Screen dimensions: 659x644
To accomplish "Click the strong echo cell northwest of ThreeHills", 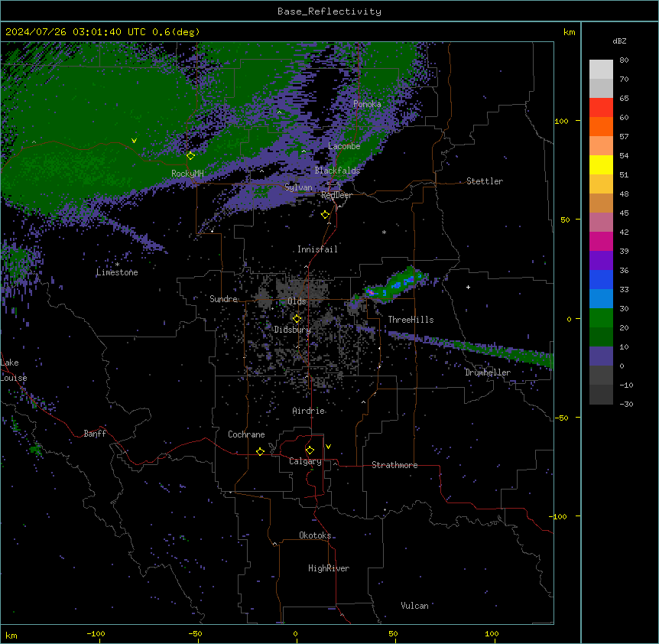I will click(x=396, y=285).
